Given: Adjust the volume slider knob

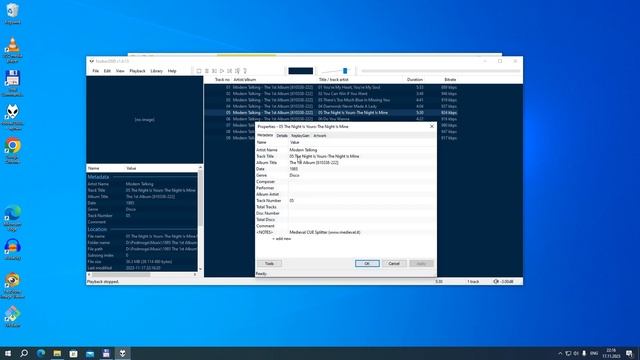Looking at the screenshot, I should coord(345,71).
